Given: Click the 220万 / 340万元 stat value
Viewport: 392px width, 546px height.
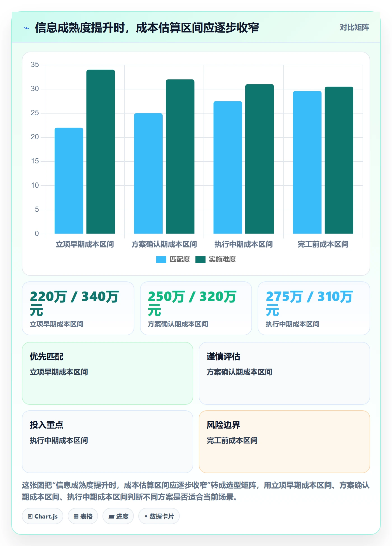Looking at the screenshot, I should (x=74, y=304).
